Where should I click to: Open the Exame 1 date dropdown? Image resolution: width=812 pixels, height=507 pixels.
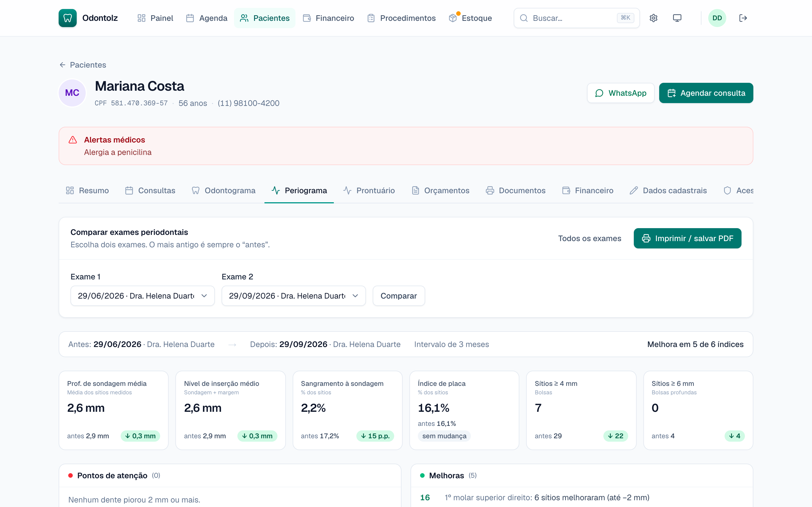142,296
